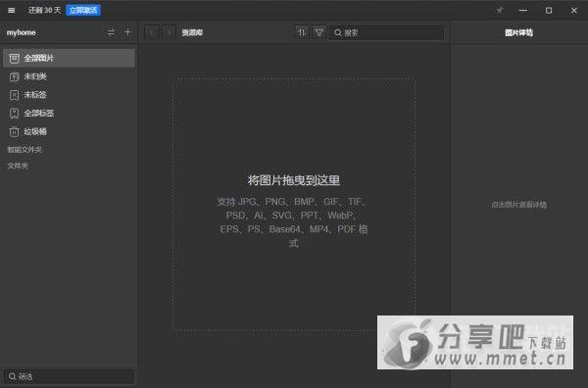
Task: Click the uncategorized icon in sidebar
Action: (14, 76)
